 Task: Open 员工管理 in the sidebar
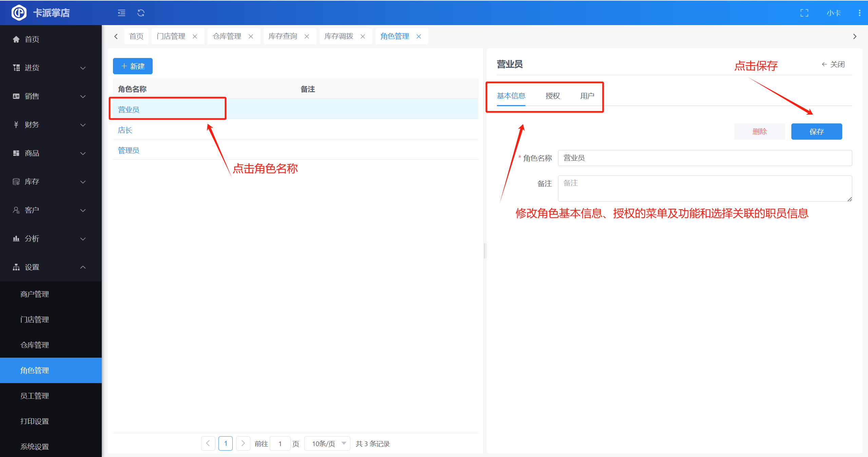coord(35,396)
